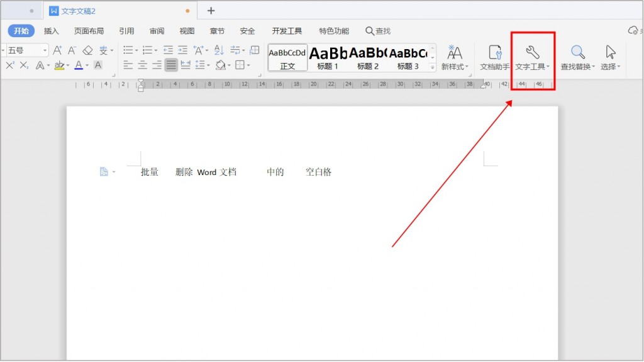Open the phonetic guide dropdown arrow
The width and height of the screenshot is (644, 362).
coord(112,50)
